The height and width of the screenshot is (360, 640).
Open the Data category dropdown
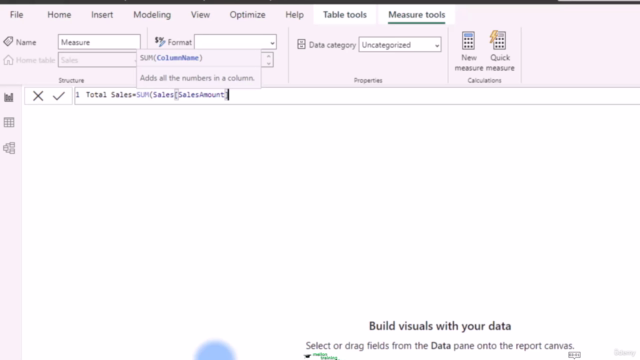[400, 45]
